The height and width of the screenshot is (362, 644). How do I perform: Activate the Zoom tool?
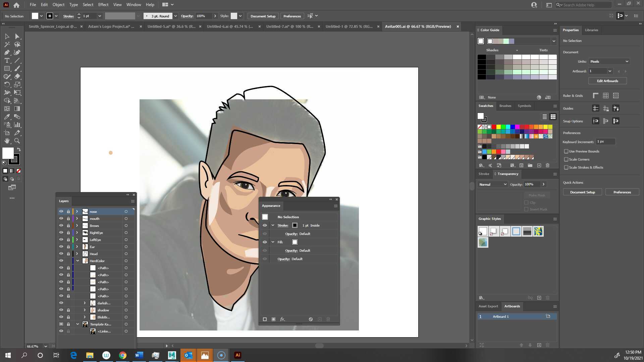pos(17,141)
